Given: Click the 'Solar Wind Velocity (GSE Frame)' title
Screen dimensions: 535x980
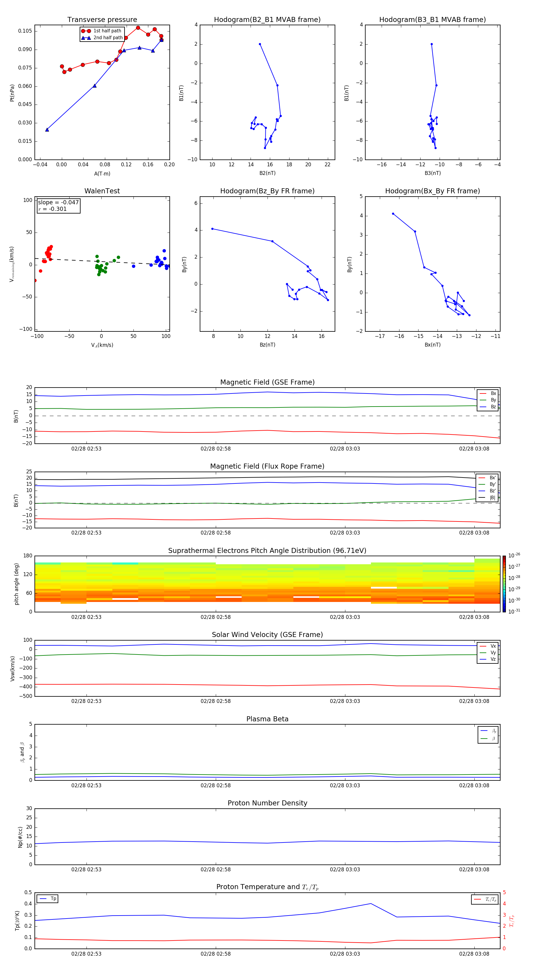Looking at the screenshot, I should [267, 635].
